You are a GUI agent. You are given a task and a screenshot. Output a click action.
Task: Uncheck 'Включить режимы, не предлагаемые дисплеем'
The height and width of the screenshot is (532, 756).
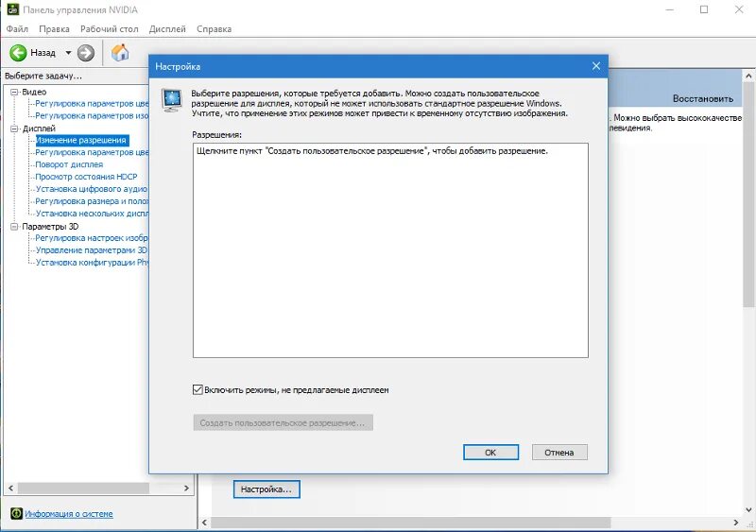pos(198,389)
